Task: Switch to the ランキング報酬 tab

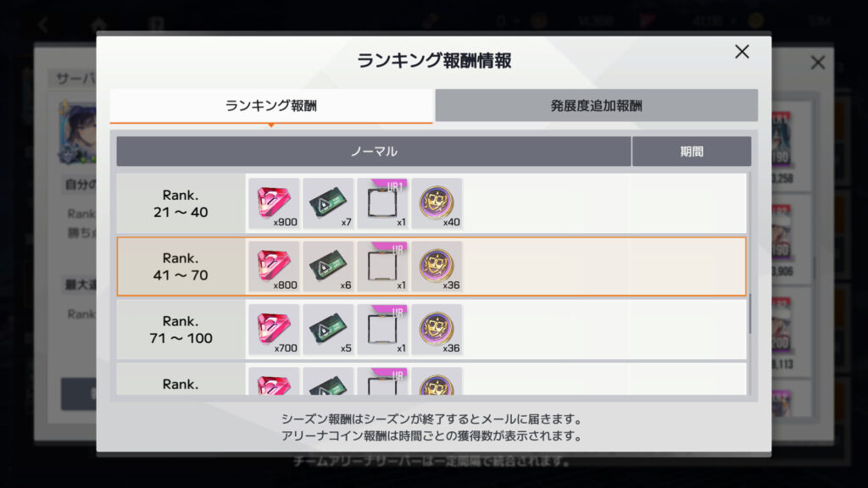Action: pos(271,106)
